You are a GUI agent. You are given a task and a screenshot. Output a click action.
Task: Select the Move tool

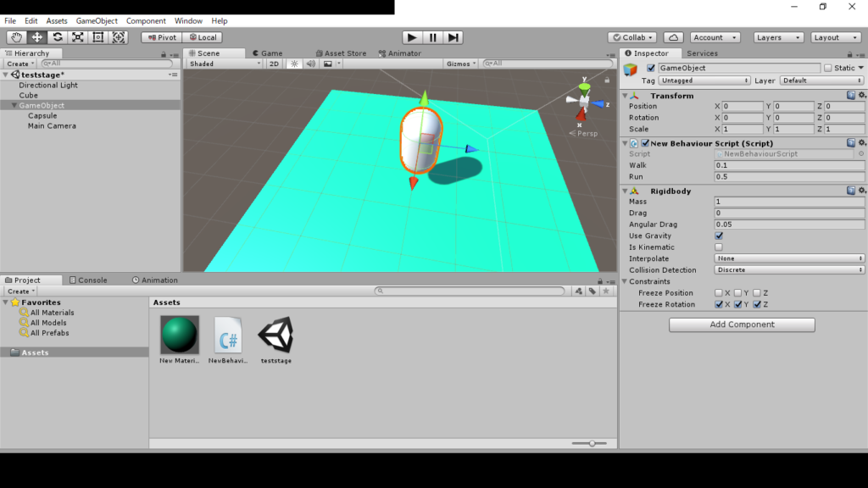(x=37, y=37)
